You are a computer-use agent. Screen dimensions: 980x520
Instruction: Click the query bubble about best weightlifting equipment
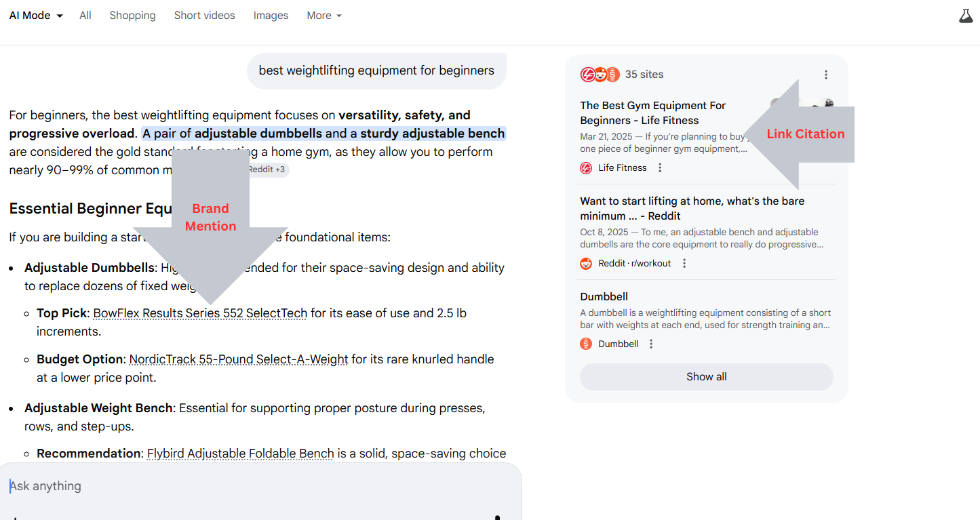376,71
